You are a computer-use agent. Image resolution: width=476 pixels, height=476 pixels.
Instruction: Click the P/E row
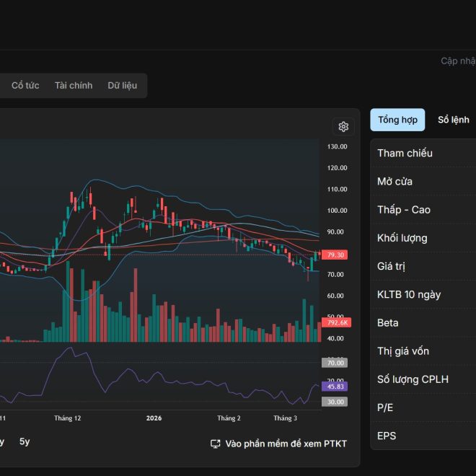click(424, 407)
